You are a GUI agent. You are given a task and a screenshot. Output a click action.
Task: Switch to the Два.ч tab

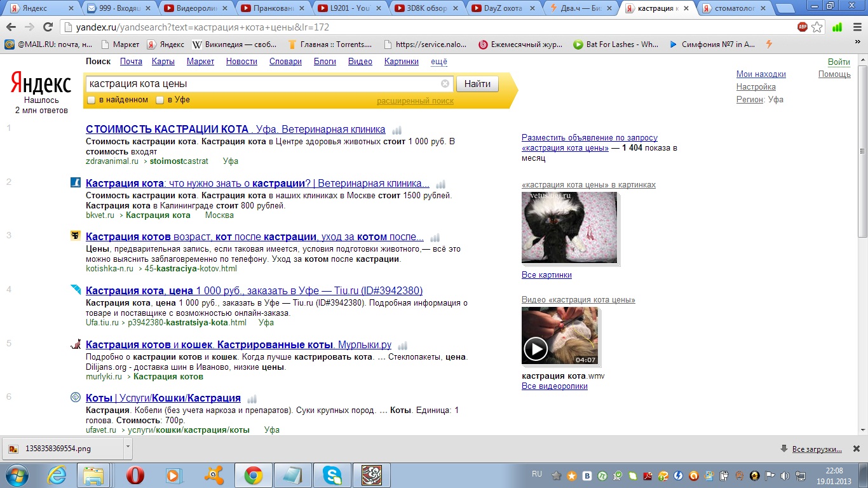click(x=581, y=8)
